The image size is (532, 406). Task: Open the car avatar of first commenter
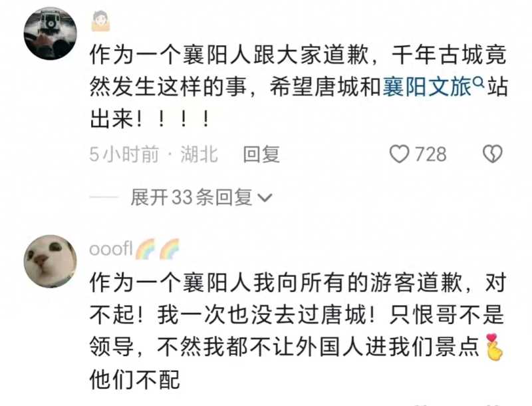pos(51,33)
